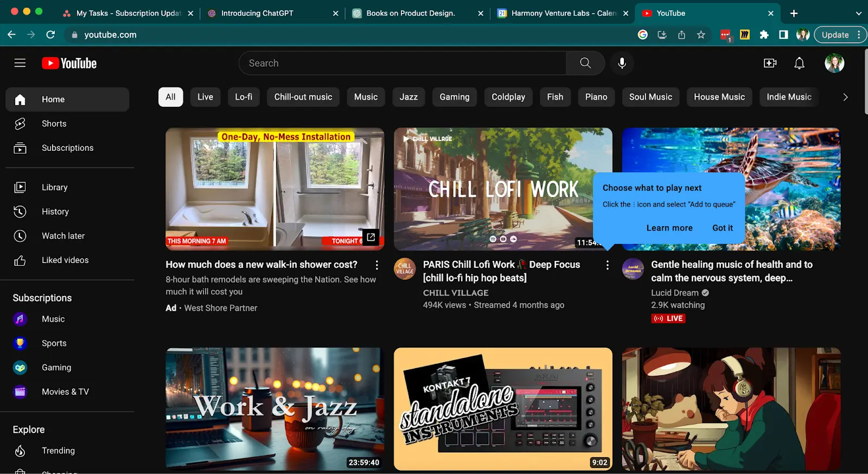868x474 pixels.
Task: Click Lucid Dream channel avatar
Action: point(633,268)
